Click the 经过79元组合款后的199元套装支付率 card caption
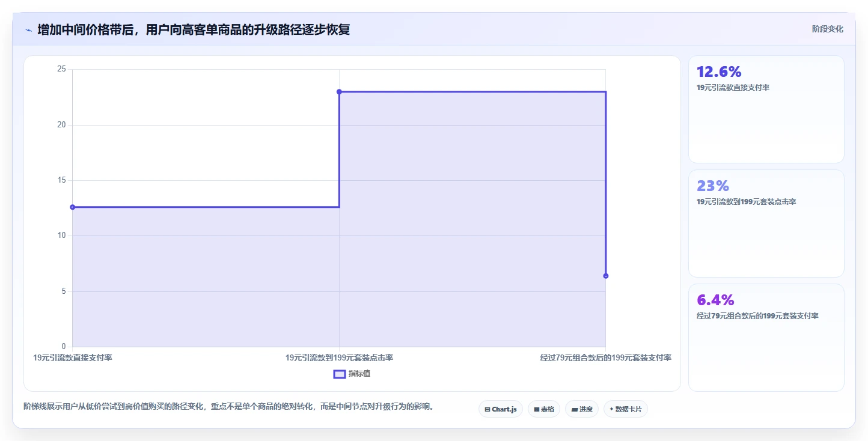 pos(757,316)
